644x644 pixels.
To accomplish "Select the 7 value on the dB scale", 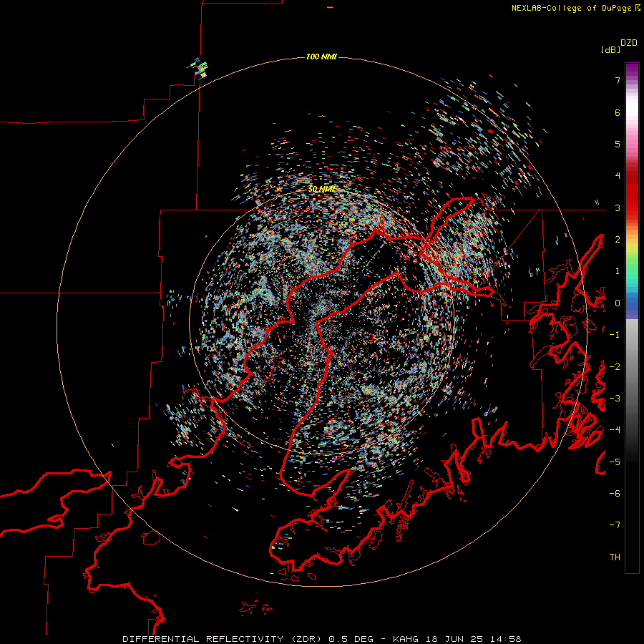I will [x=618, y=80].
